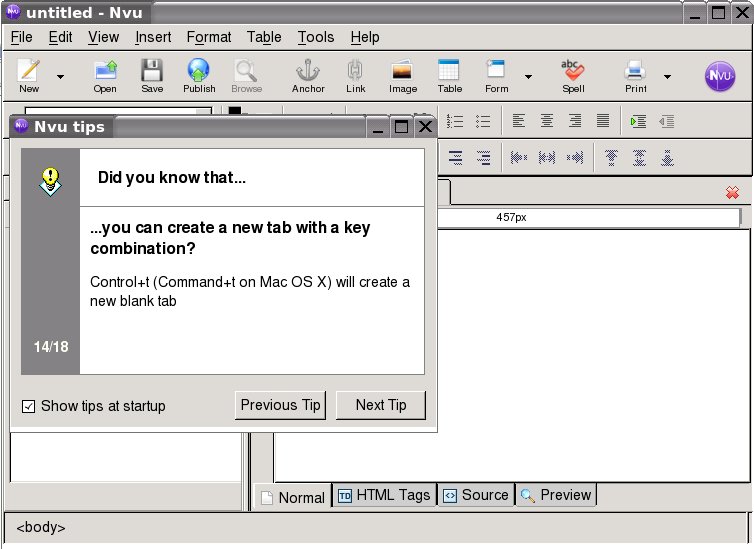Viewport: 754px width, 549px height.
Task: Click the upward arrow layer icon
Action: click(x=611, y=158)
